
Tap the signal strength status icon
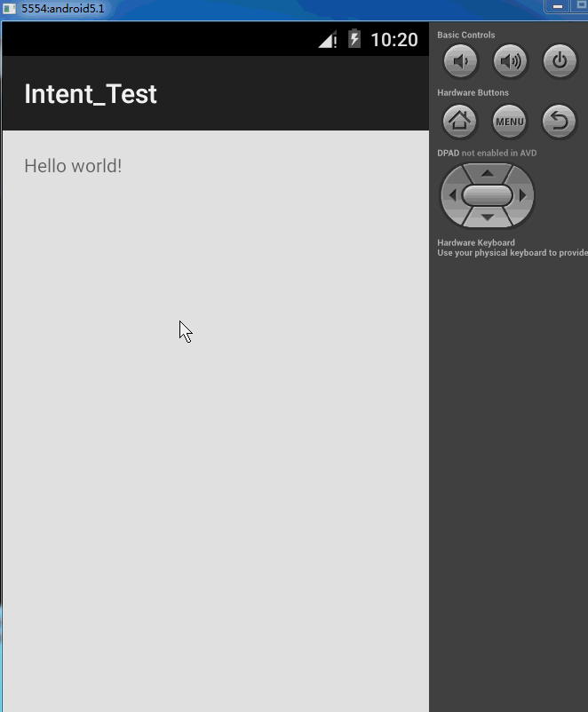[328, 39]
